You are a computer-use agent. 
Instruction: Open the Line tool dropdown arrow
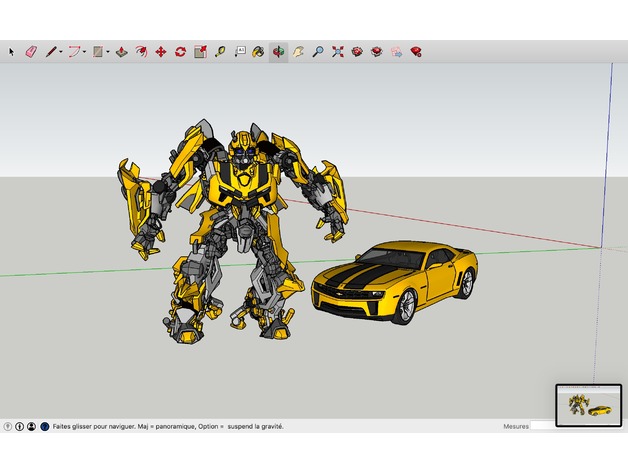coord(61,52)
